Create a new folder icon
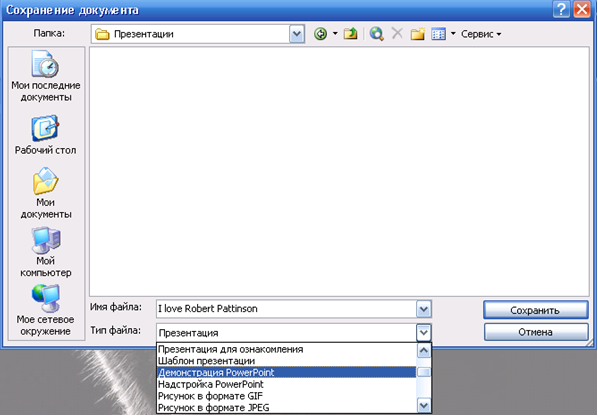The width and height of the screenshot is (598, 416). [x=418, y=34]
